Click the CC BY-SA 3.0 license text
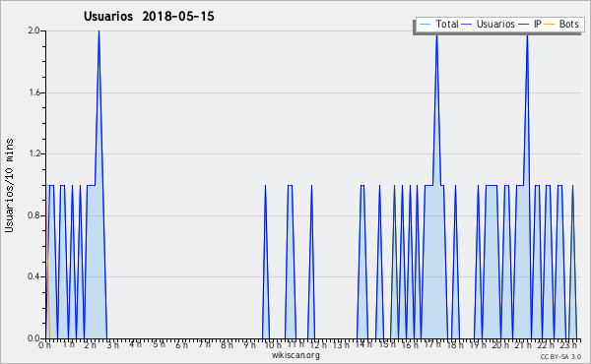 click(x=560, y=356)
